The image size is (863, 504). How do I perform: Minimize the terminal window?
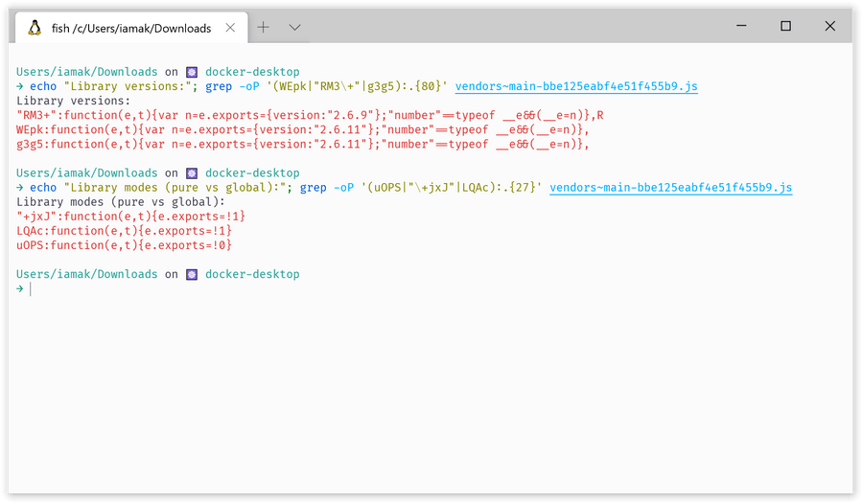[x=741, y=26]
